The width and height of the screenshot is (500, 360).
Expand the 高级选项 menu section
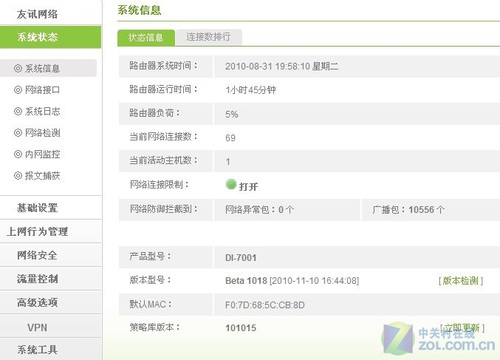point(50,302)
